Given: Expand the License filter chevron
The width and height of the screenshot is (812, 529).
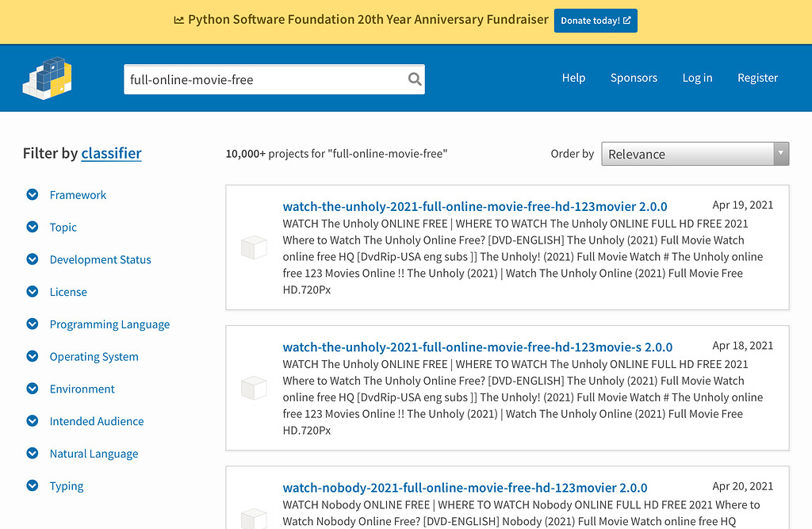Looking at the screenshot, I should click(32, 292).
